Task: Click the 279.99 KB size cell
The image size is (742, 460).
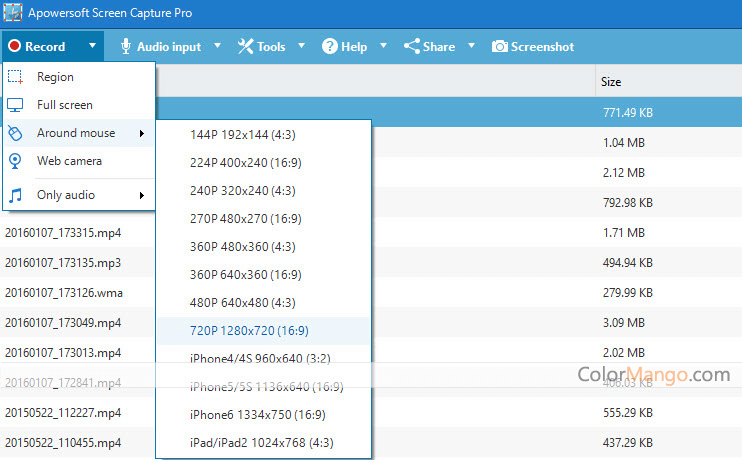Action: point(627,293)
